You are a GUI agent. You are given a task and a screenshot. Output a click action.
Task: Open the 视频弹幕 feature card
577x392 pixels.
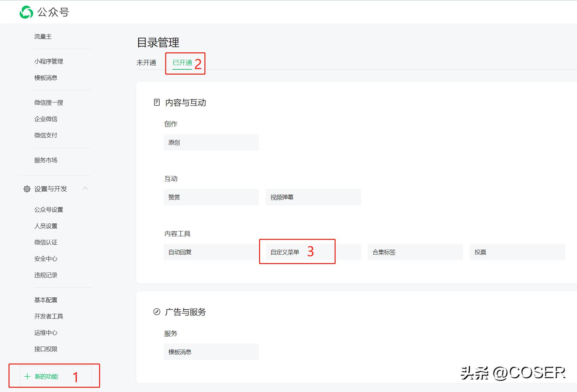(x=313, y=197)
